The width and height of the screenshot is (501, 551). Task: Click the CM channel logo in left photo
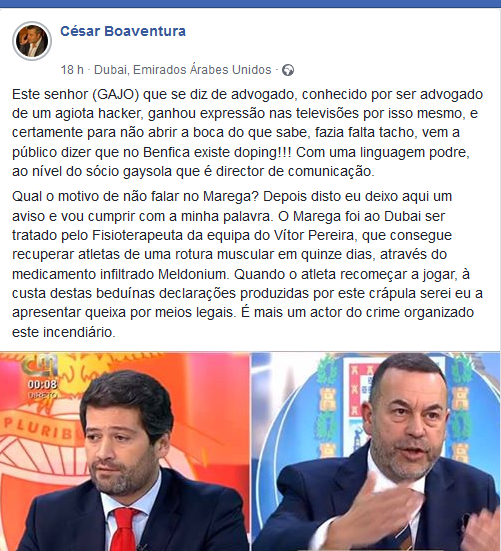(x=39, y=365)
